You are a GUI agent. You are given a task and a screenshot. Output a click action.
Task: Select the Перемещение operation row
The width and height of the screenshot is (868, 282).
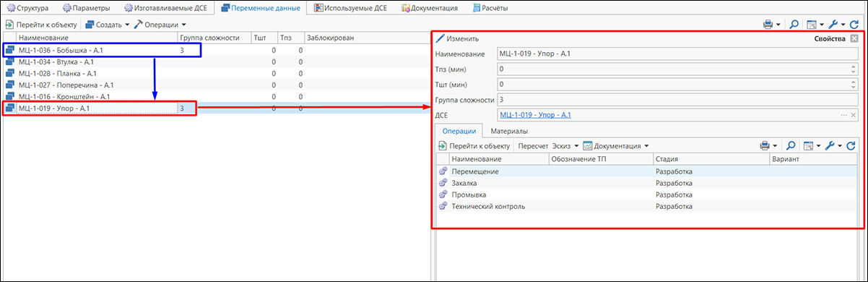(648, 171)
